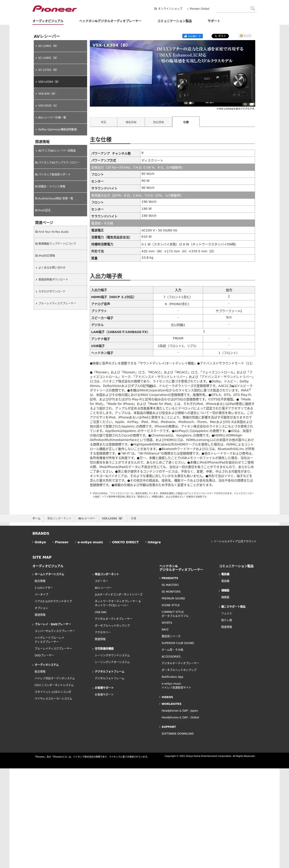This screenshot has height=868, width=289.
Task: Select SC-LX901 (B) in sidebar
Action: (60, 46)
